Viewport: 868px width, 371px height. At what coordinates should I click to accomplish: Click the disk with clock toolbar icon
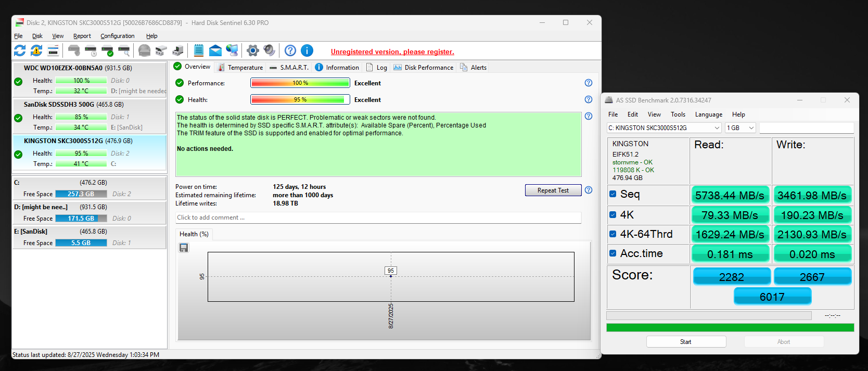pyautogui.click(x=91, y=50)
